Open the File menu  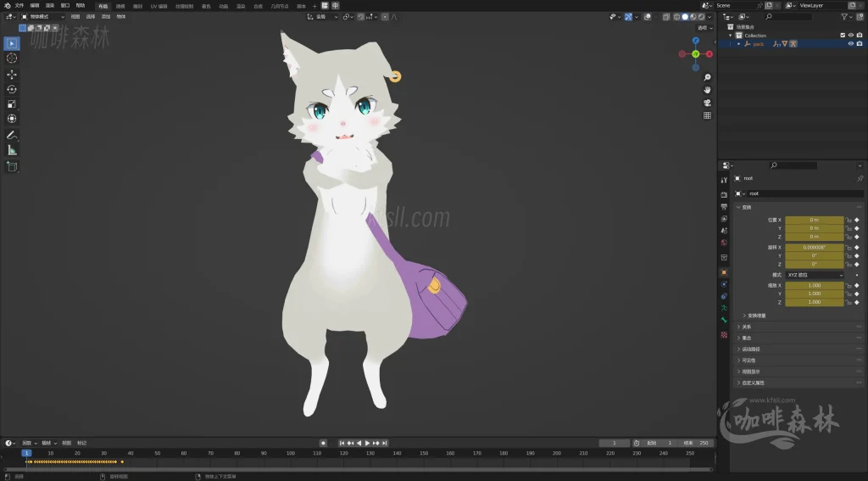[x=19, y=6]
